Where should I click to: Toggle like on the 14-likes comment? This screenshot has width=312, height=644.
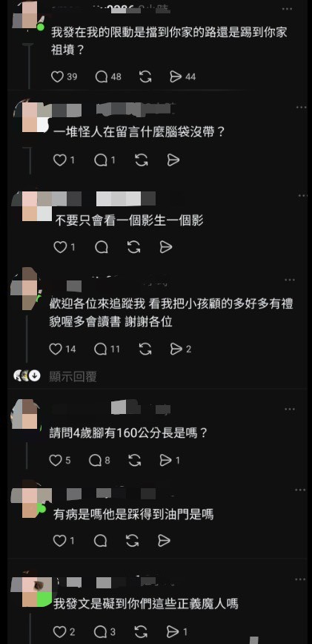pyautogui.click(x=56, y=349)
